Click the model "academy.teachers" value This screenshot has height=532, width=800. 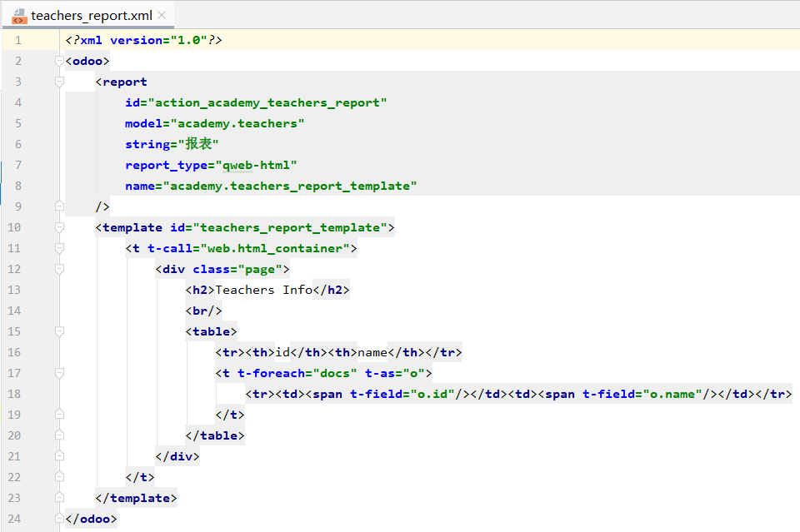[x=237, y=124]
